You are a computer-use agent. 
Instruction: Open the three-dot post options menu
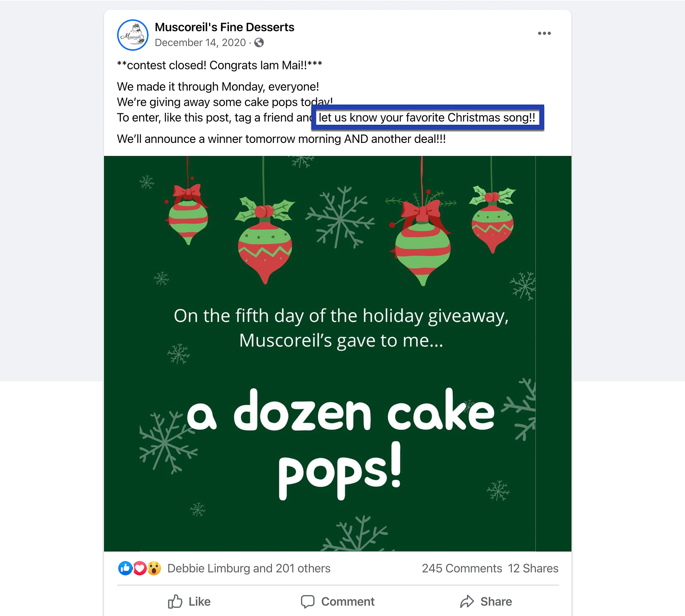[544, 33]
